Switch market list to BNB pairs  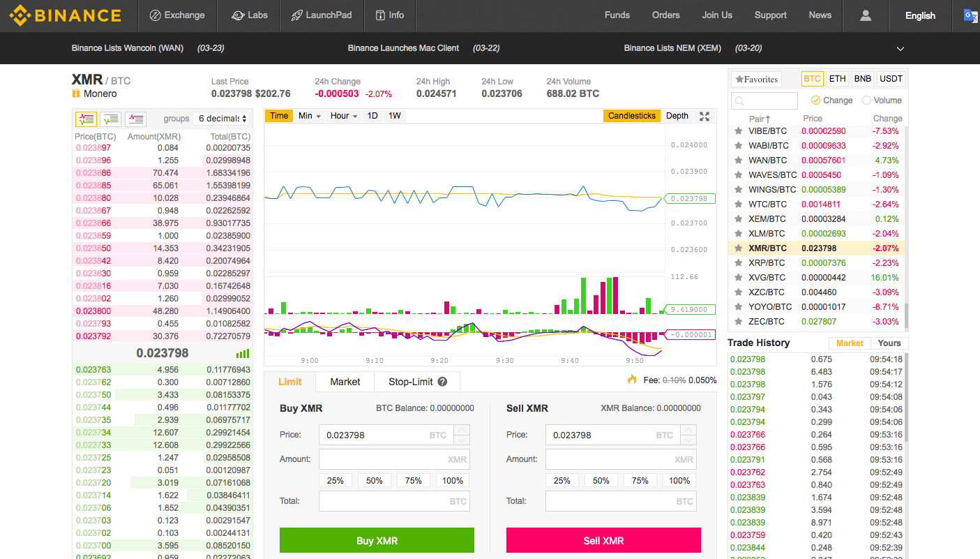863,79
